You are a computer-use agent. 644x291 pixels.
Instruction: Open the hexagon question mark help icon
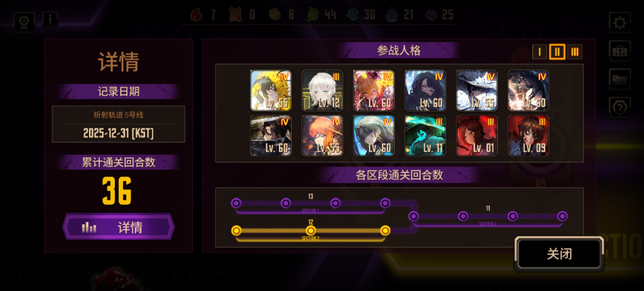click(619, 108)
